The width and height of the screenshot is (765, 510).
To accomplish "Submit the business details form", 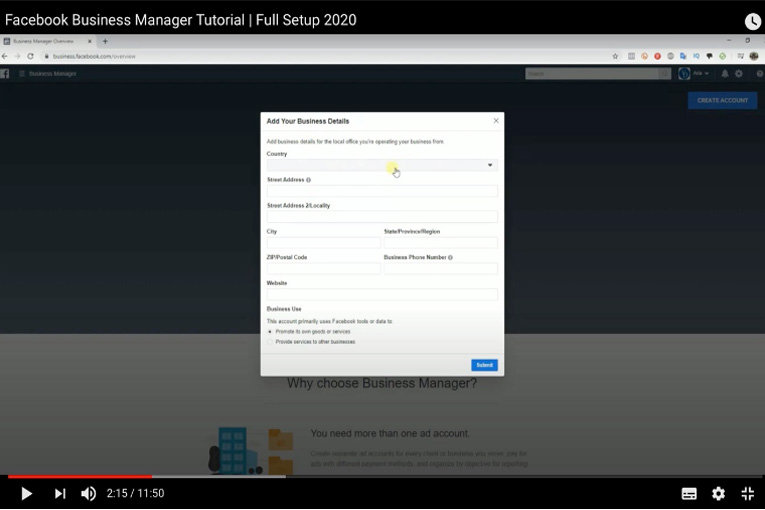I will (484, 365).
